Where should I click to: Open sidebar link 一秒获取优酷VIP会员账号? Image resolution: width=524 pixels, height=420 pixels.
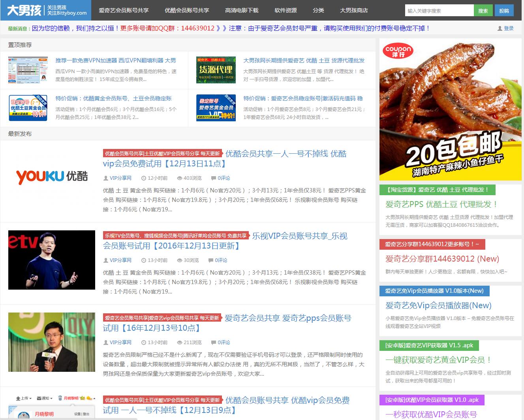point(431,414)
